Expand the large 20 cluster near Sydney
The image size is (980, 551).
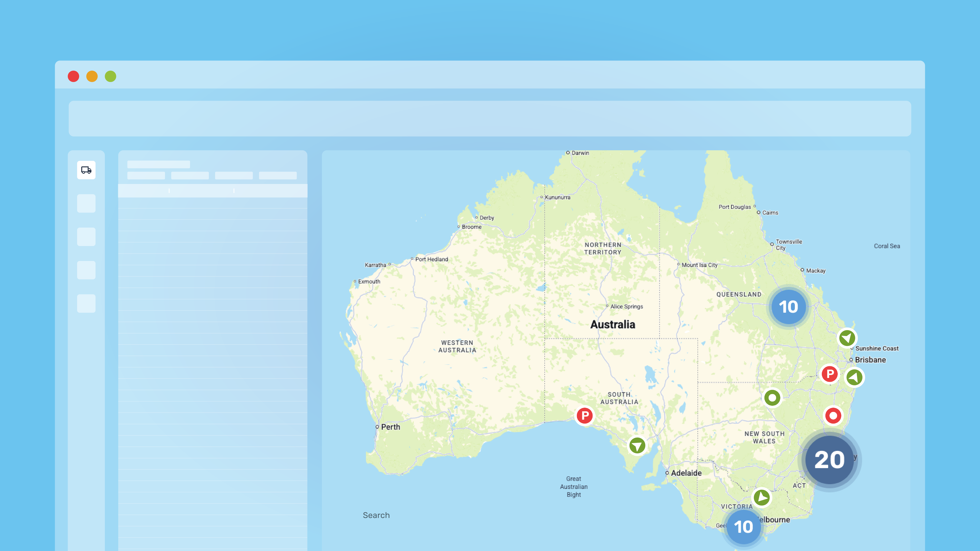point(829,460)
